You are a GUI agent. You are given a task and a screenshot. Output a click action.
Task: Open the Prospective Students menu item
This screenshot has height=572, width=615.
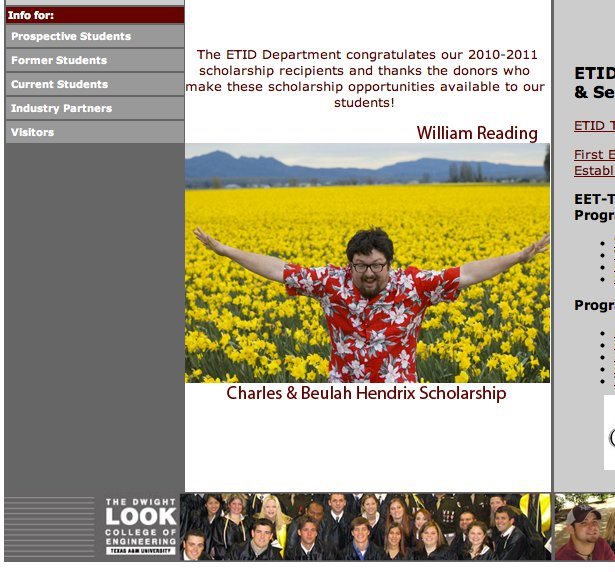pyautogui.click(x=95, y=36)
